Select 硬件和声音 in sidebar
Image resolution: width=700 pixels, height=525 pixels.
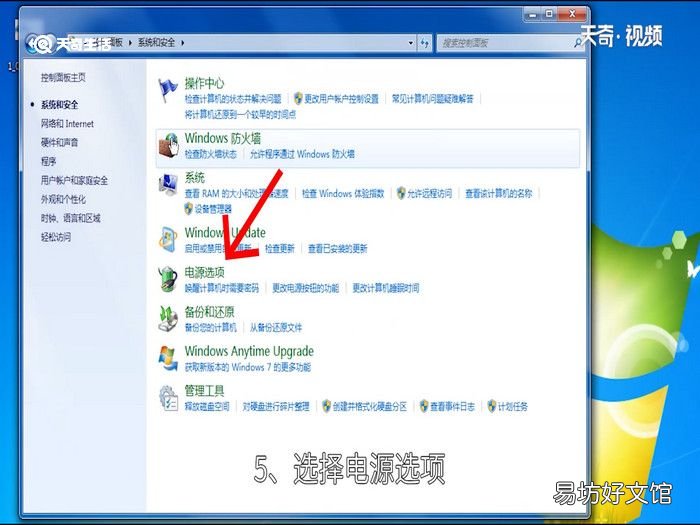pyautogui.click(x=59, y=142)
